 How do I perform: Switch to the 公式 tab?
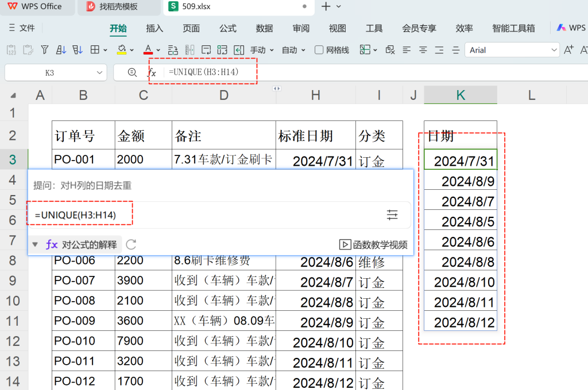(x=227, y=28)
